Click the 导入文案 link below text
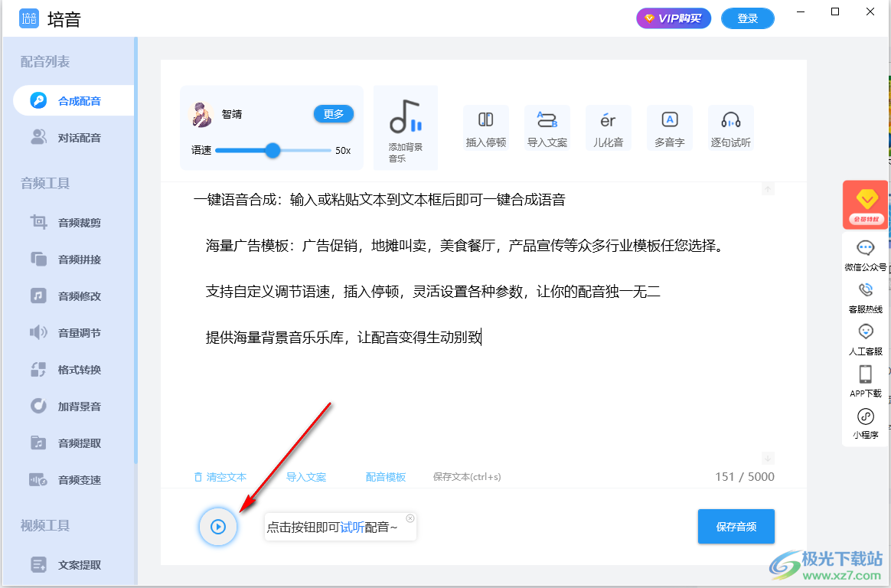Screen dimensions: 891x588 tap(305, 477)
